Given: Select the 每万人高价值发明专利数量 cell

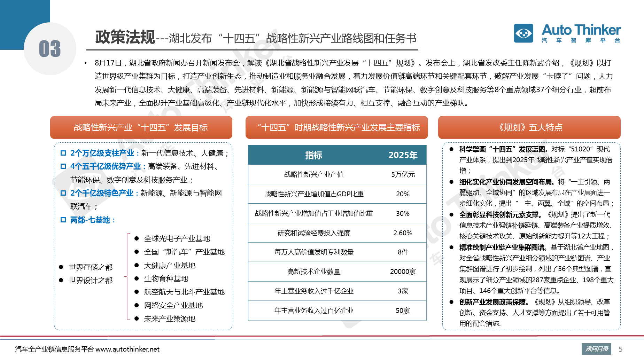Looking at the screenshot, I should click(314, 252).
